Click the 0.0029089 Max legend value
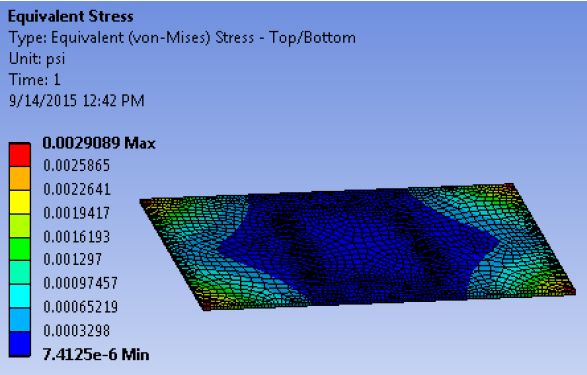The height and width of the screenshot is (375, 587). [99, 143]
